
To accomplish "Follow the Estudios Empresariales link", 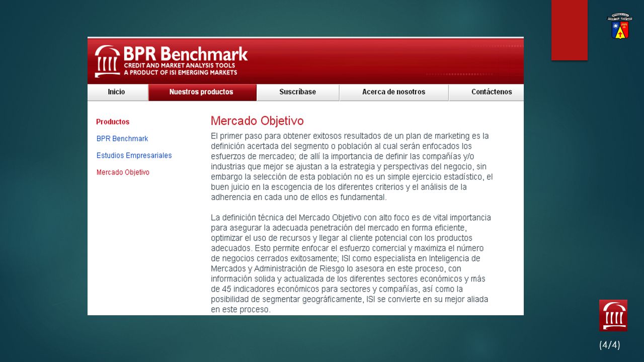I will 134,155.
